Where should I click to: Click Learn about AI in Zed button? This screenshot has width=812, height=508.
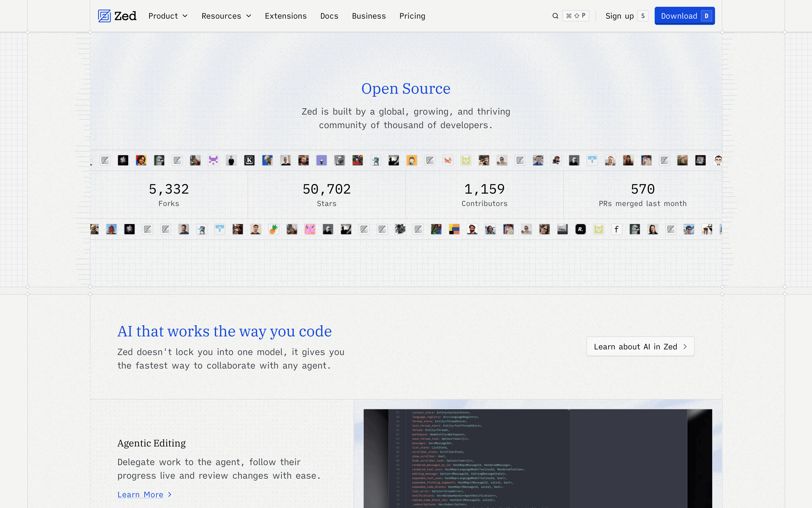click(640, 346)
